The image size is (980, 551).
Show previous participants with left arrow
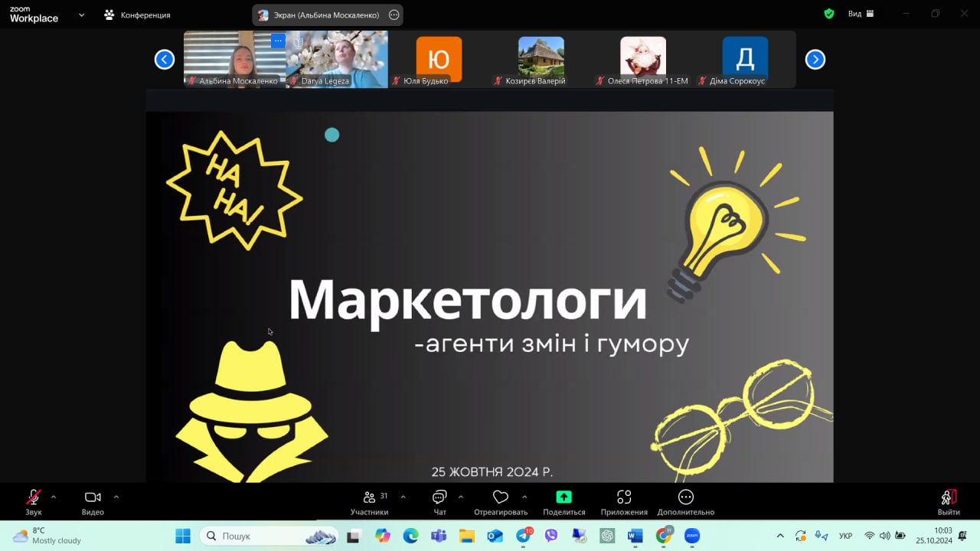click(x=165, y=59)
